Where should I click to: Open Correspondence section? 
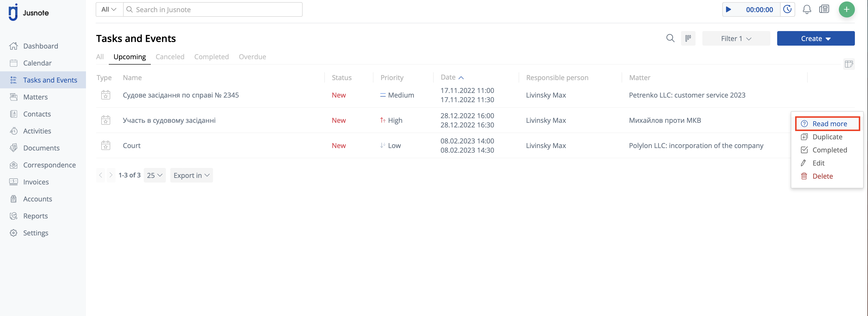click(49, 165)
